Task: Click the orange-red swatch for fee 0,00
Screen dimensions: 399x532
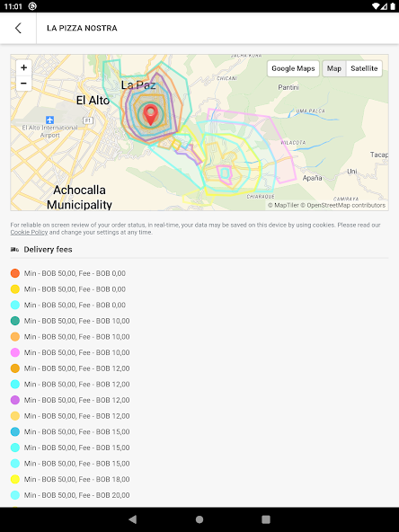Action: [x=15, y=273]
